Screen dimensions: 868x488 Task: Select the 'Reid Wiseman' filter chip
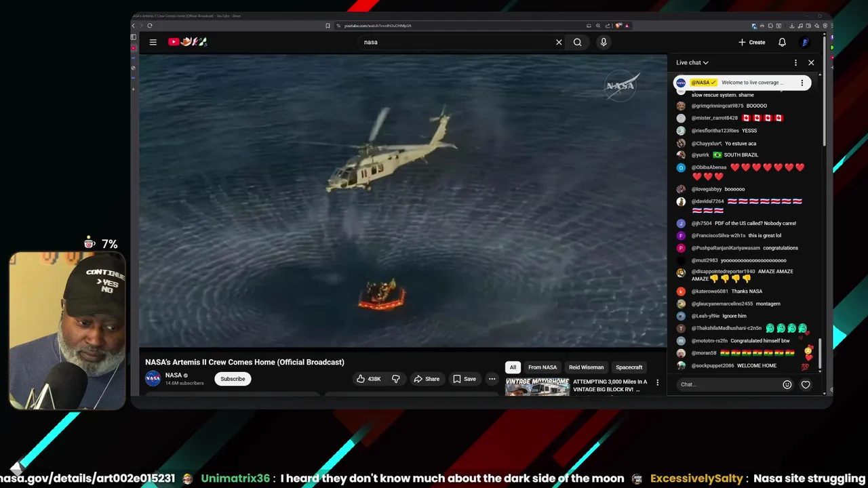[x=586, y=367]
